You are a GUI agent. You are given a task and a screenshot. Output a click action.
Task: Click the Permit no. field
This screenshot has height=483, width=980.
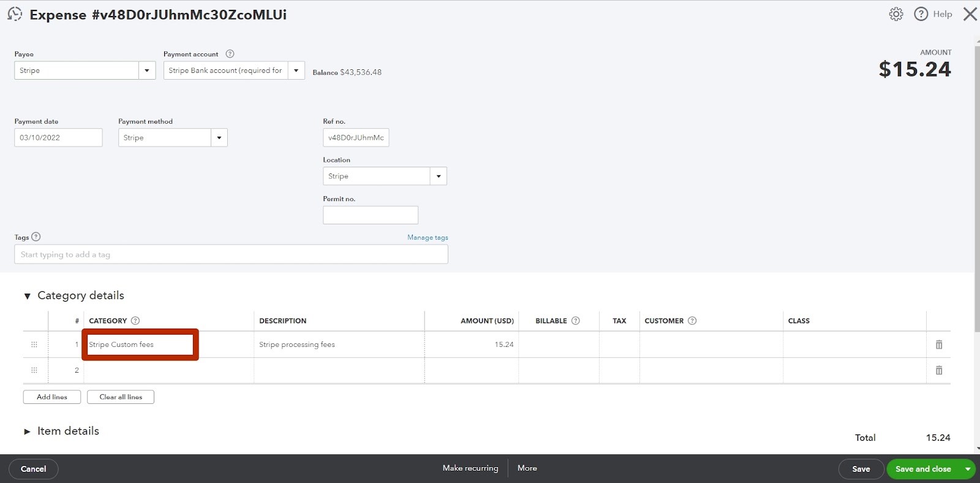click(371, 215)
